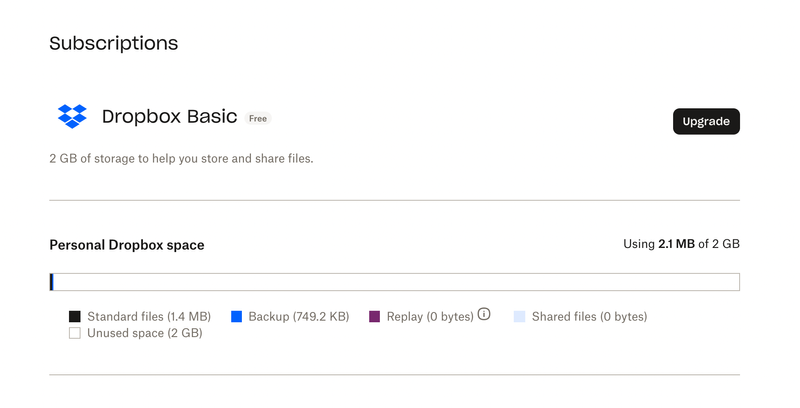
Task: Select the Replay (0 bytes) label
Action: point(430,317)
